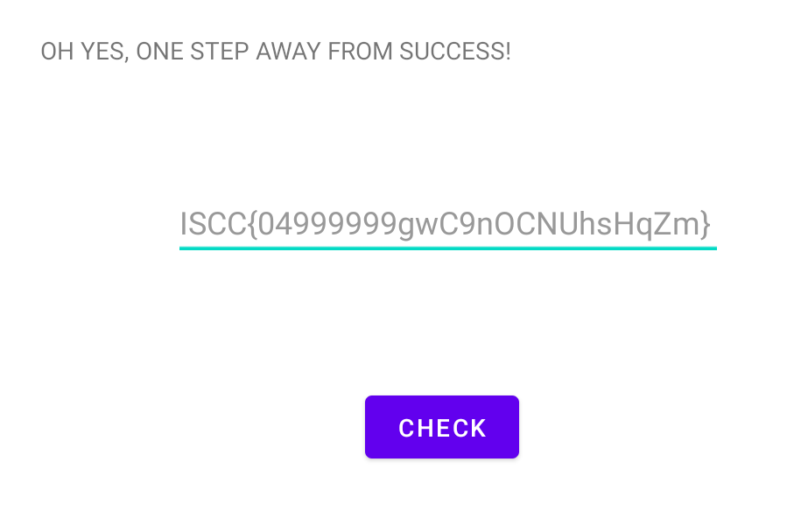Click the words 'OH YES' in the heading
808x532 pixels.
click(x=85, y=52)
